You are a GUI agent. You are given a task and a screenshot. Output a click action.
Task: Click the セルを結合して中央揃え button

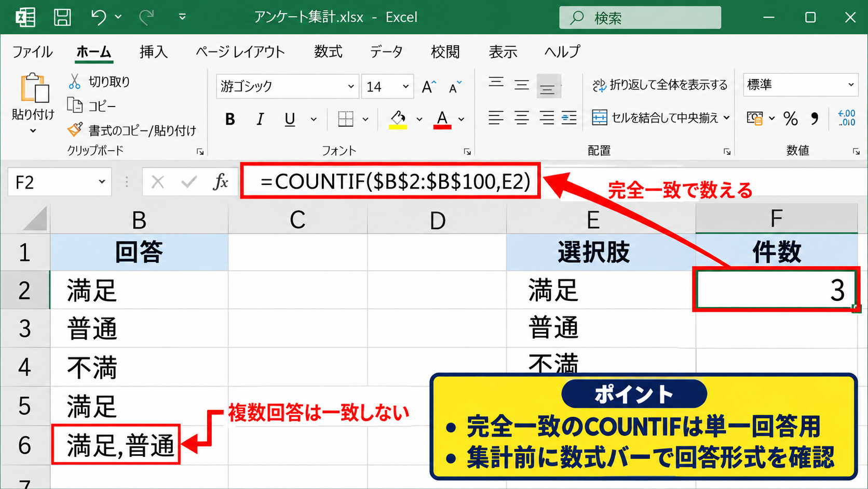click(x=655, y=118)
